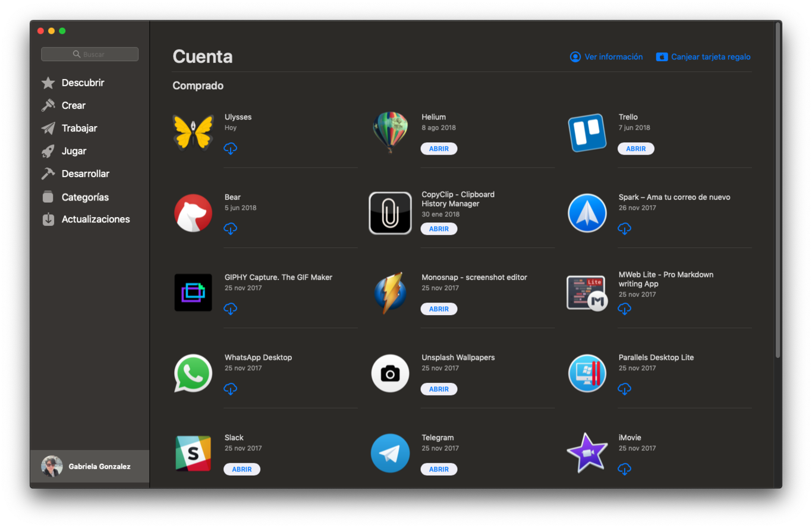This screenshot has height=528, width=812.
Task: Click the Ver información link
Action: click(606, 57)
